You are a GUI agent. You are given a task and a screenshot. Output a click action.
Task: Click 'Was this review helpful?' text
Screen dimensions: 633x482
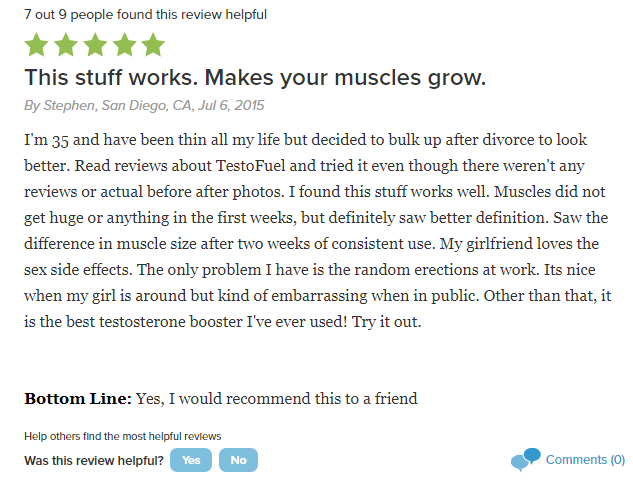pyautogui.click(x=94, y=461)
